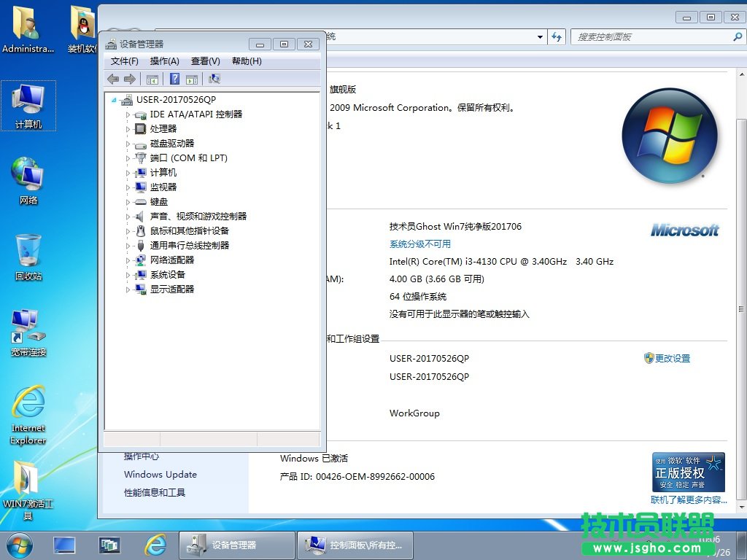Select 键盘 in the device tree
This screenshot has width=747, height=560.
(158, 201)
